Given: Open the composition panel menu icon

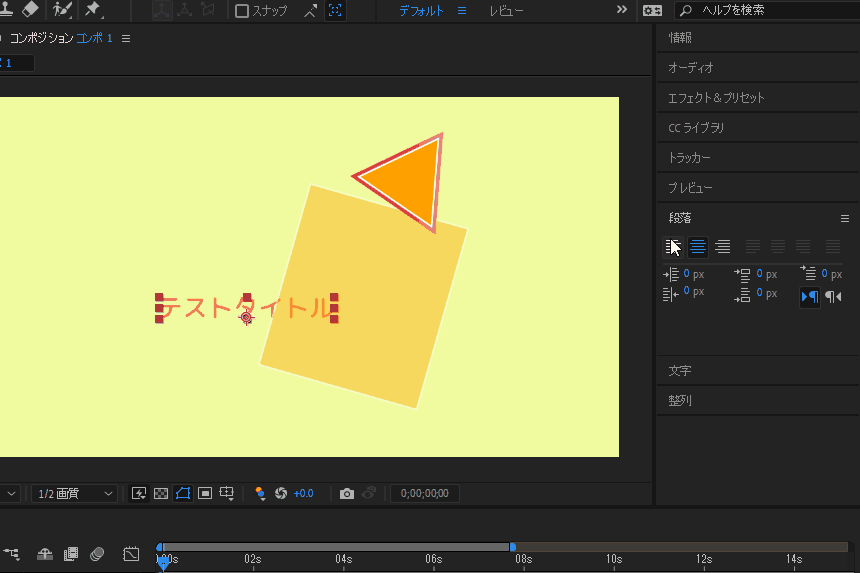Looking at the screenshot, I should [x=126, y=38].
